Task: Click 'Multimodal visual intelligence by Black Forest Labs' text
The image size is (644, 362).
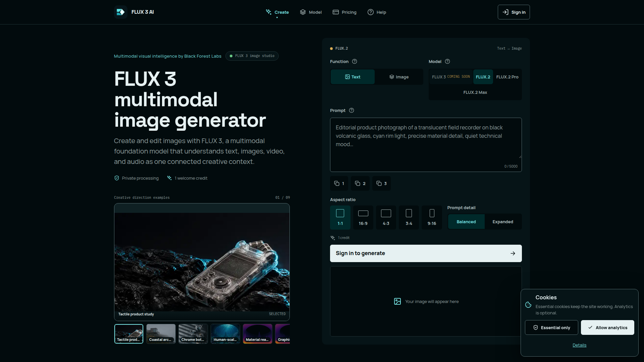Action: point(167,56)
